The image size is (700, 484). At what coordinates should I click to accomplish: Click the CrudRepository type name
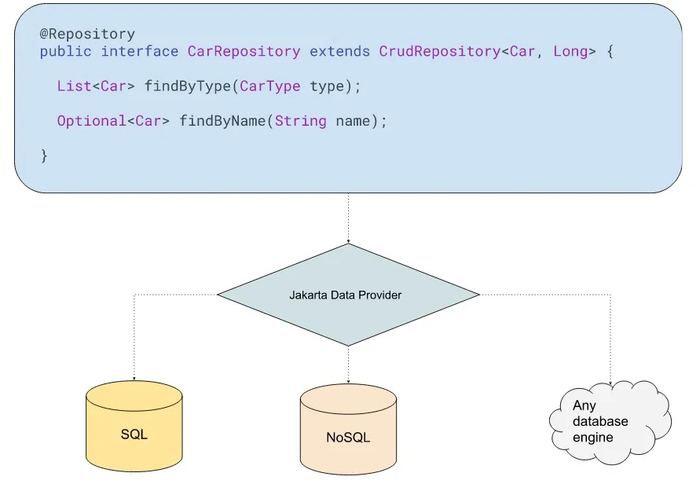tap(440, 51)
